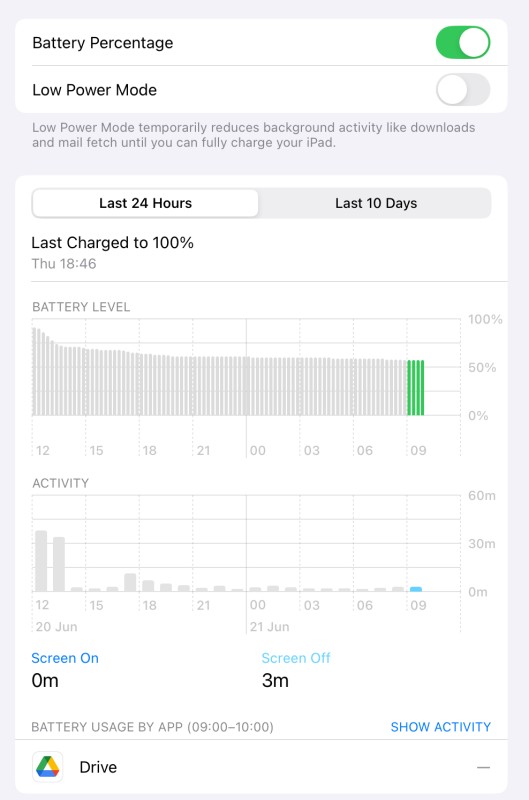Tap the blue 09:00 activity bar
The width and height of the screenshot is (529, 800).
(x=416, y=589)
